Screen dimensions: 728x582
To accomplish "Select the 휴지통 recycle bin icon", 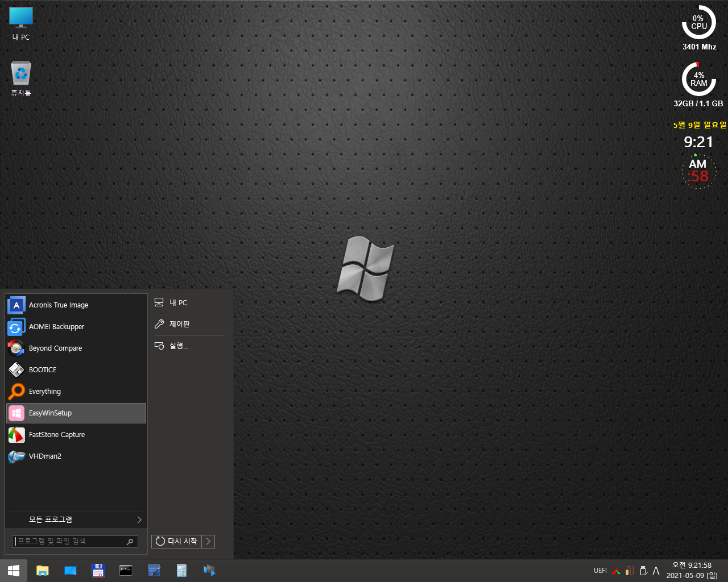I will (x=21, y=79).
